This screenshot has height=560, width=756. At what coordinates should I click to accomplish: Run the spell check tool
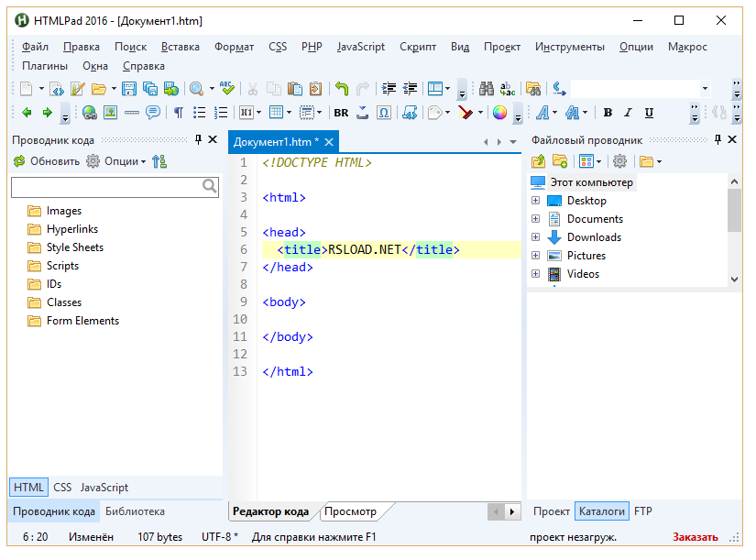click(x=228, y=89)
